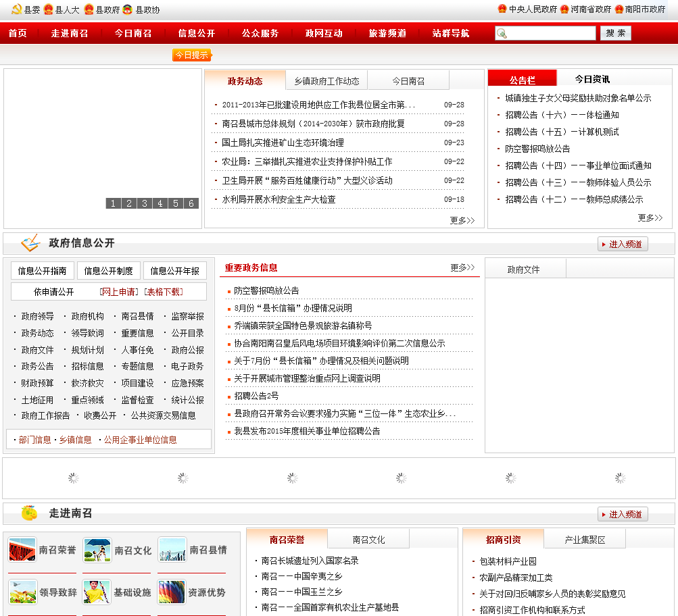Open the 公众服务 navigation menu
Viewport: 678px width, 616px height.
pyautogui.click(x=260, y=33)
